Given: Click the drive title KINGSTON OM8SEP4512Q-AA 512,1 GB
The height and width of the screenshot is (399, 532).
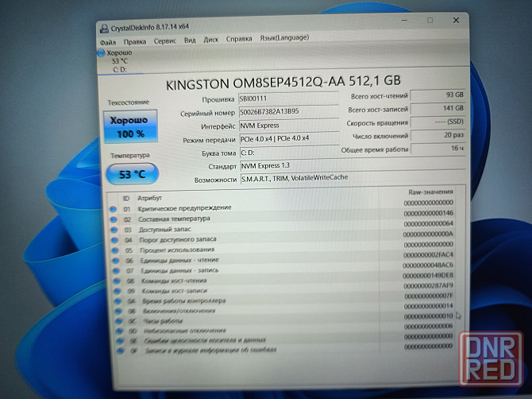Looking at the screenshot, I should point(283,83).
